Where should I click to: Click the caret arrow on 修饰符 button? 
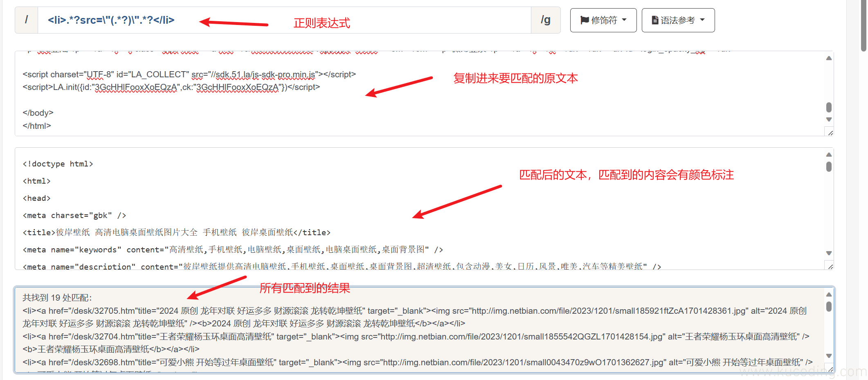624,20
